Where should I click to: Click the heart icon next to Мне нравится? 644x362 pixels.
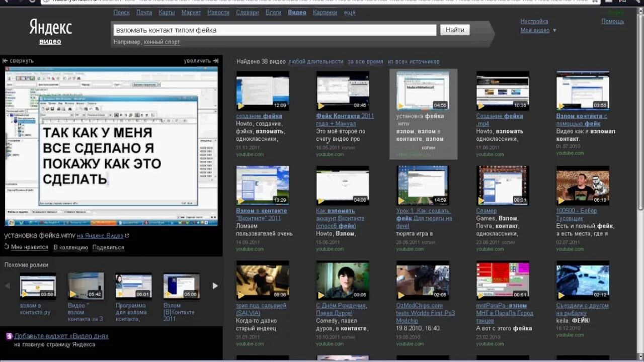click(x=7, y=247)
